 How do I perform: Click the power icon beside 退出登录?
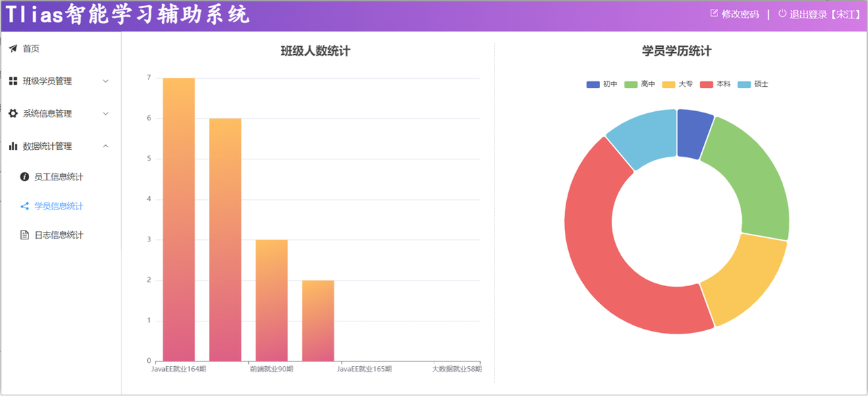coord(782,14)
